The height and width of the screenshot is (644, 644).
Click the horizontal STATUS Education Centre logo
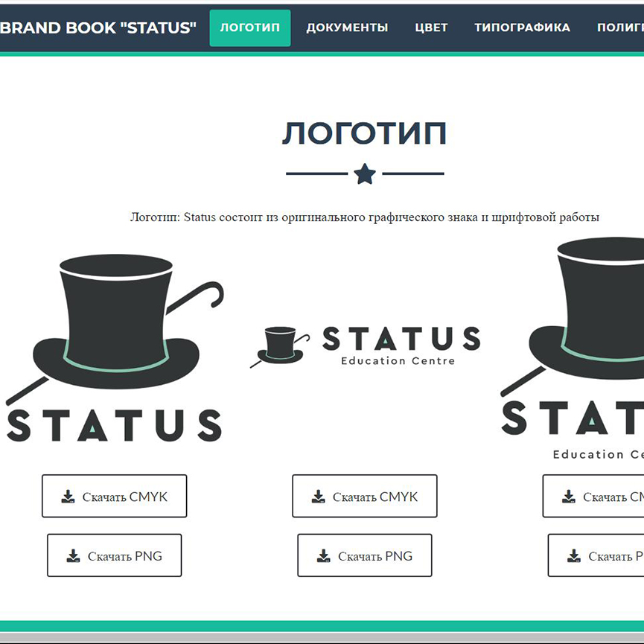click(x=365, y=346)
